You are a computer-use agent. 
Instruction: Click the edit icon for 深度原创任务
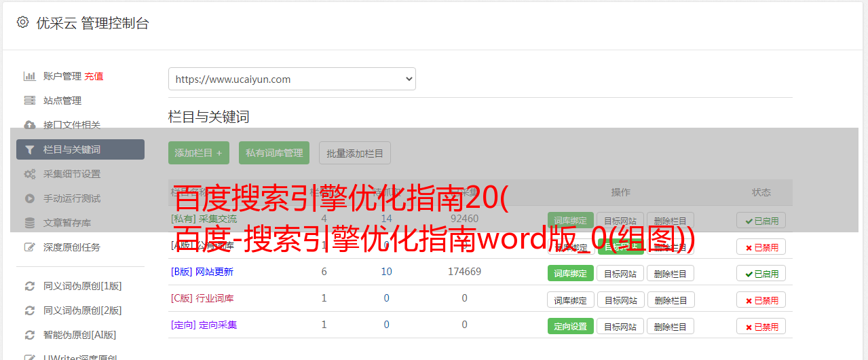click(29, 247)
